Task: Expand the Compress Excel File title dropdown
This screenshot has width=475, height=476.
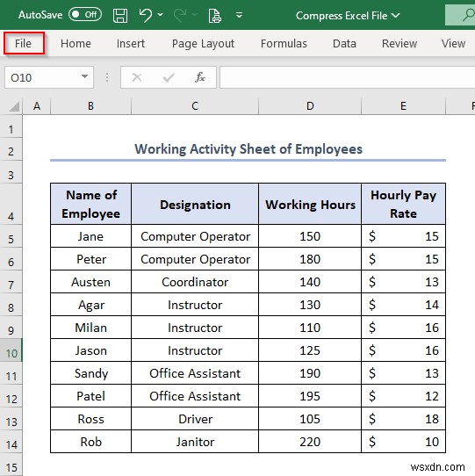Action: [395, 15]
